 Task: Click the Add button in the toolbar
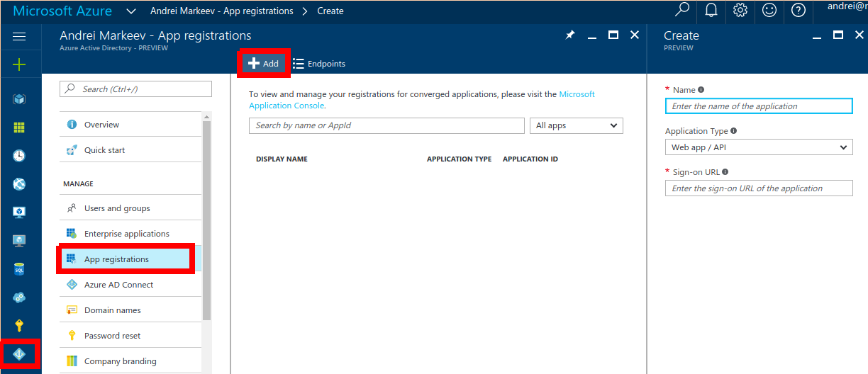[x=264, y=63]
